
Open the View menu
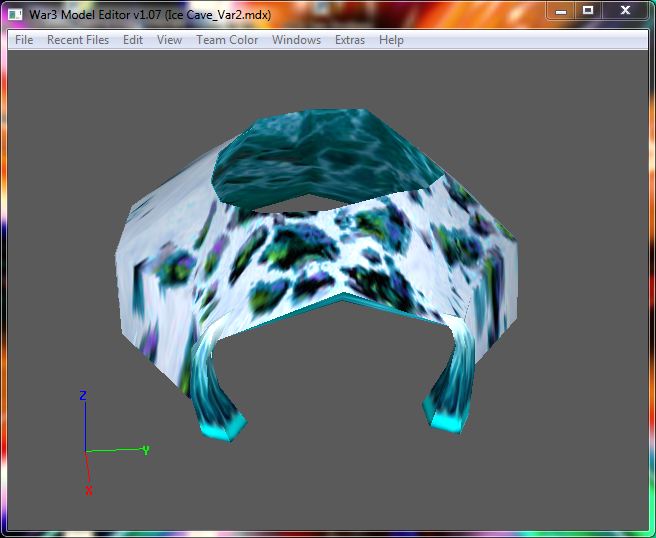point(169,40)
